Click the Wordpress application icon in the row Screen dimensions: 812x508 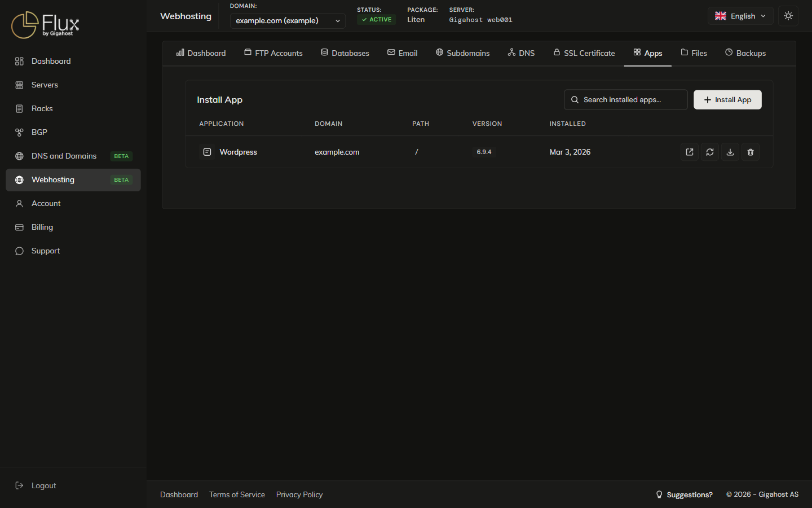[207, 152]
